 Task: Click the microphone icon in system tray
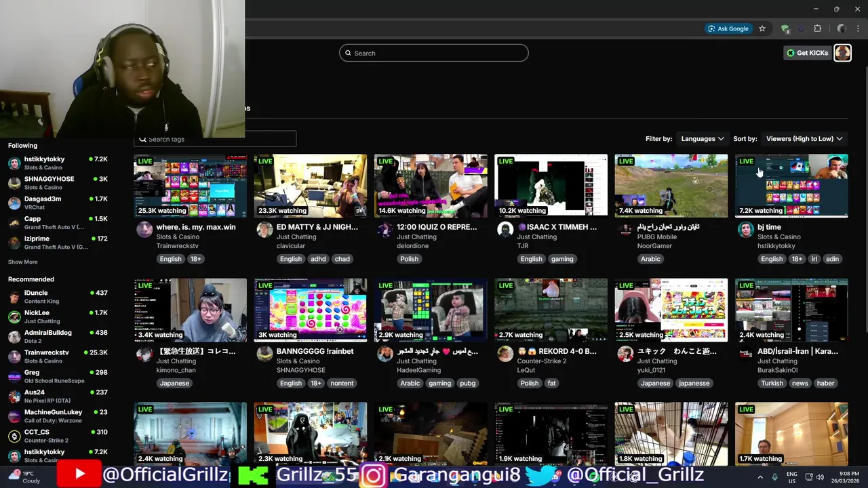tap(775, 477)
